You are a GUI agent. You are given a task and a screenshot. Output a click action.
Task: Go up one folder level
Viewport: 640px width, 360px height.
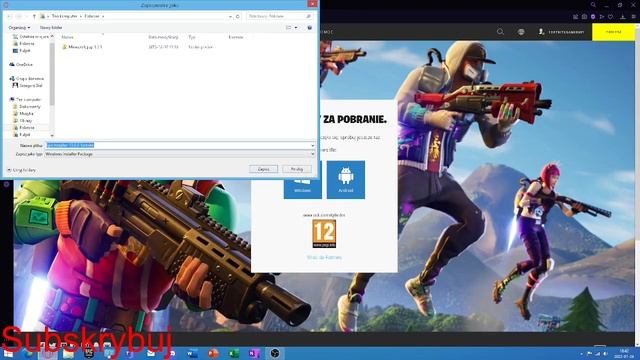tap(34, 16)
